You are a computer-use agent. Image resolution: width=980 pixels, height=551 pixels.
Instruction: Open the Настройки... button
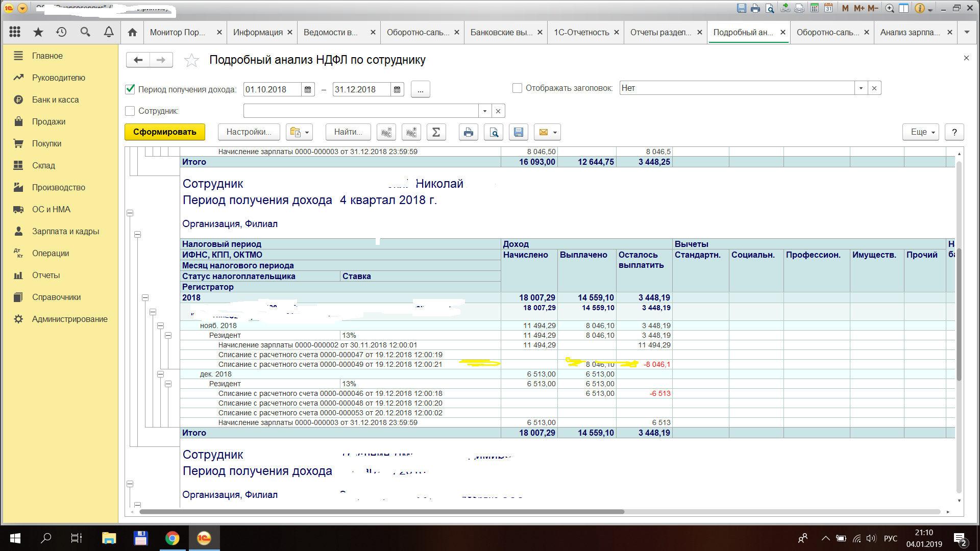(249, 132)
